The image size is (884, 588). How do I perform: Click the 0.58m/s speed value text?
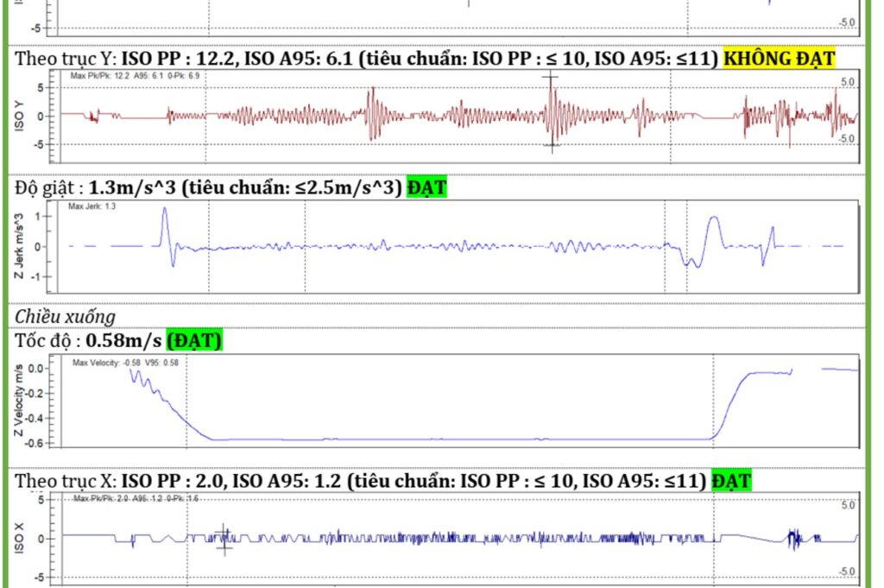[x=123, y=341]
